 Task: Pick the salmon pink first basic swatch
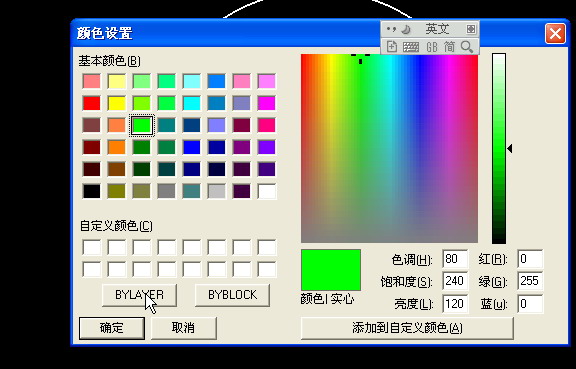coord(91,81)
